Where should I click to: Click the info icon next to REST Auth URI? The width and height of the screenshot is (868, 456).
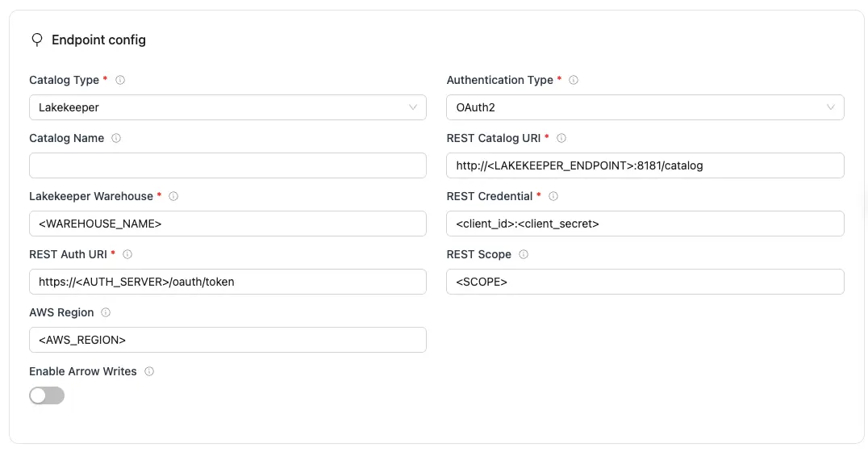point(127,254)
